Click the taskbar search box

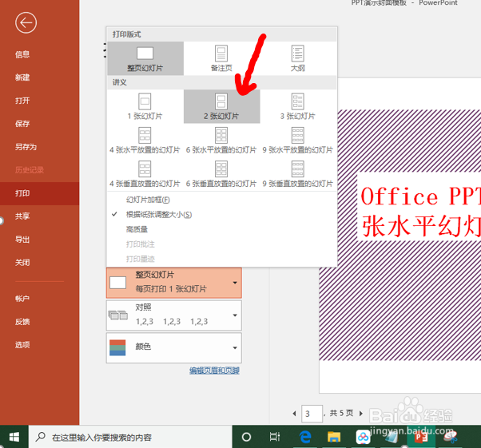pos(130,437)
